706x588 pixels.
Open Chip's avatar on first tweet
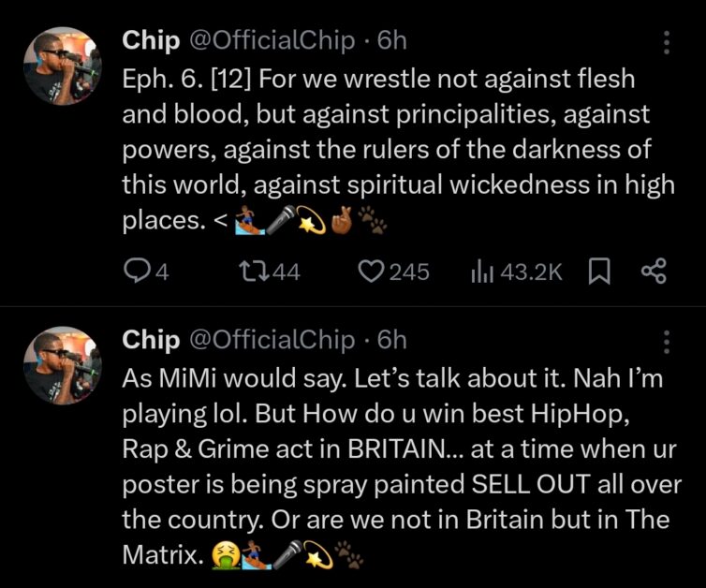click(x=63, y=66)
